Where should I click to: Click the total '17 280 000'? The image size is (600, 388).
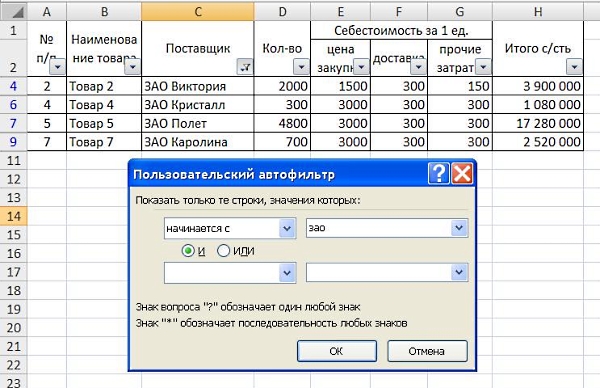coord(538,123)
